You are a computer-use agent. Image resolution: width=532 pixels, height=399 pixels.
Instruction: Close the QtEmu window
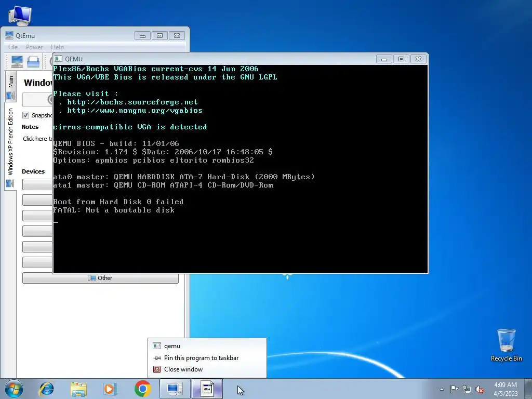point(177,36)
